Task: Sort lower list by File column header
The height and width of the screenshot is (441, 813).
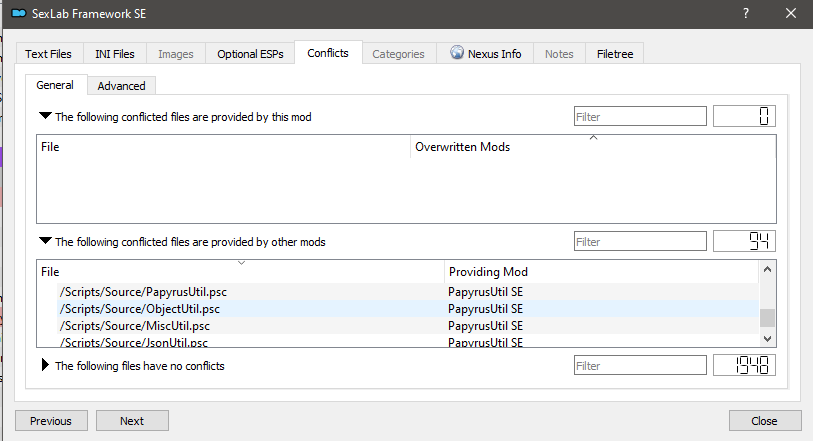Action: click(x=241, y=272)
